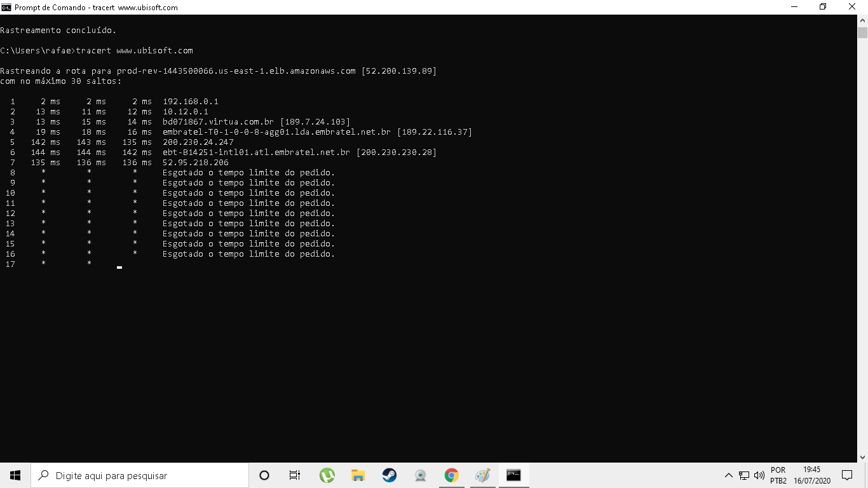
Task: Open the webcam app taskbar icon
Action: (x=420, y=475)
